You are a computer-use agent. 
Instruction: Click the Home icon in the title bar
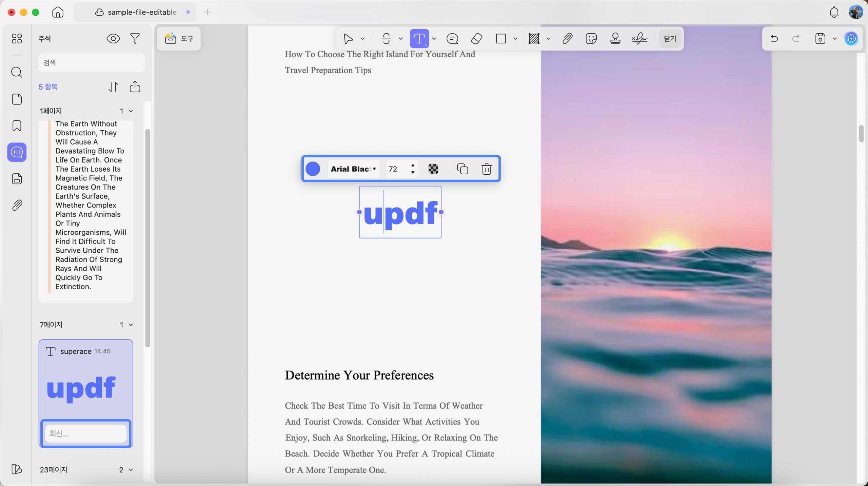(x=58, y=12)
